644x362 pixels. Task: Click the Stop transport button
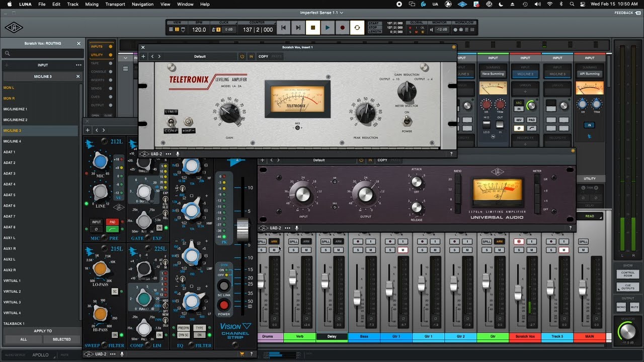313,28
